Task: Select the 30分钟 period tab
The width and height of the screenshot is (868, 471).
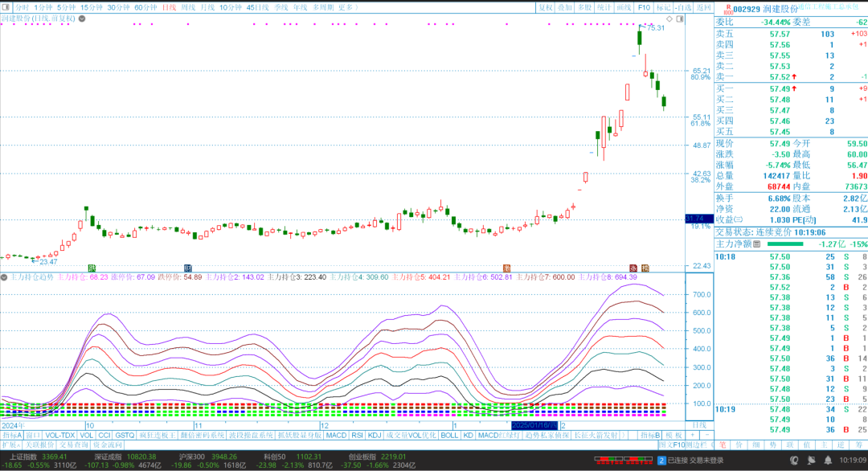Action: [118, 8]
